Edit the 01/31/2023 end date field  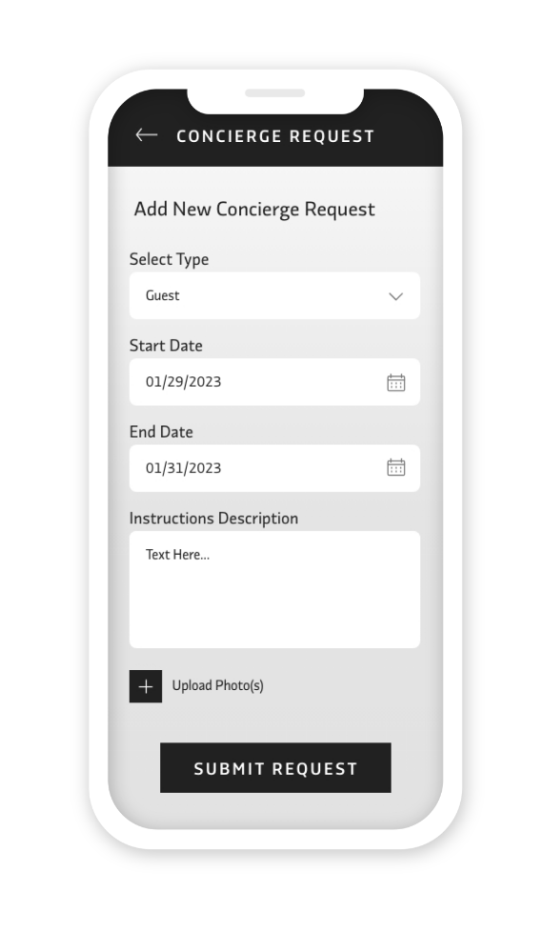(274, 468)
